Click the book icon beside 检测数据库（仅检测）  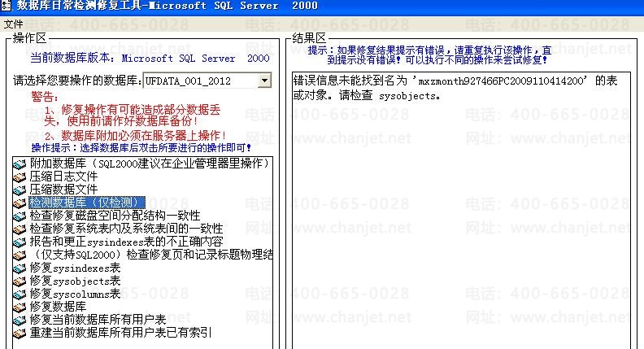[20, 203]
